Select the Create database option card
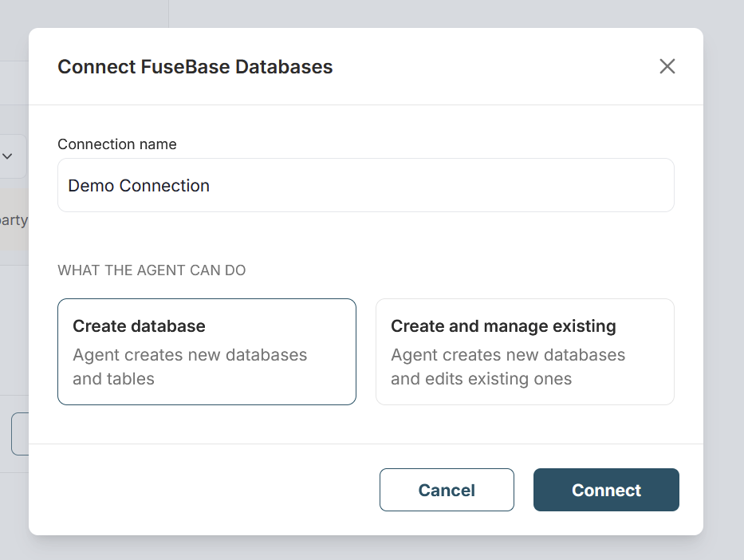 tap(207, 351)
